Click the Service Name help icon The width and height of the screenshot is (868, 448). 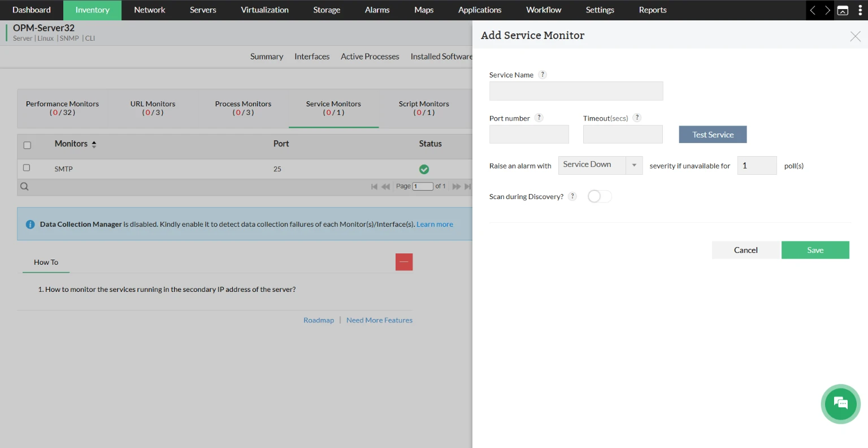pyautogui.click(x=542, y=74)
